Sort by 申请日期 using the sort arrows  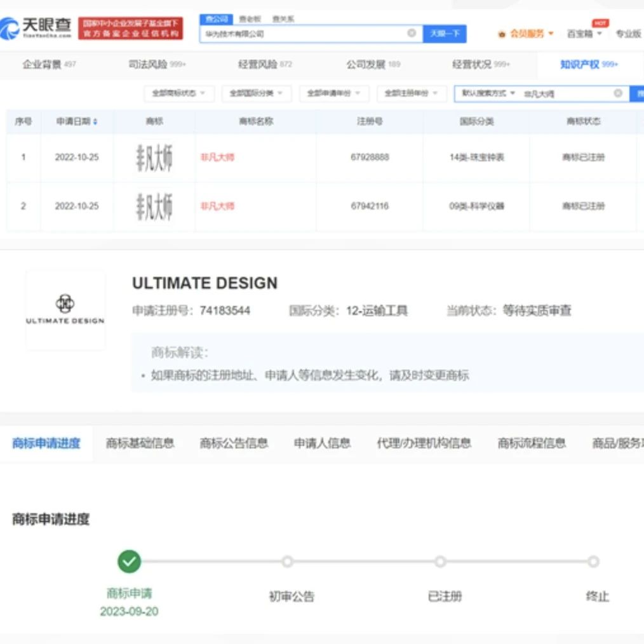click(x=95, y=121)
